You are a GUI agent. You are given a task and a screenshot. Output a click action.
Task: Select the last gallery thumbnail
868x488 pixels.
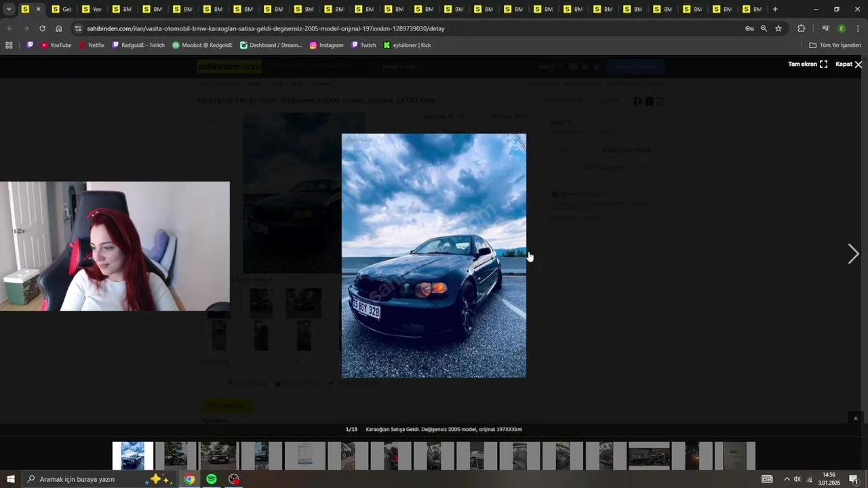click(735, 455)
